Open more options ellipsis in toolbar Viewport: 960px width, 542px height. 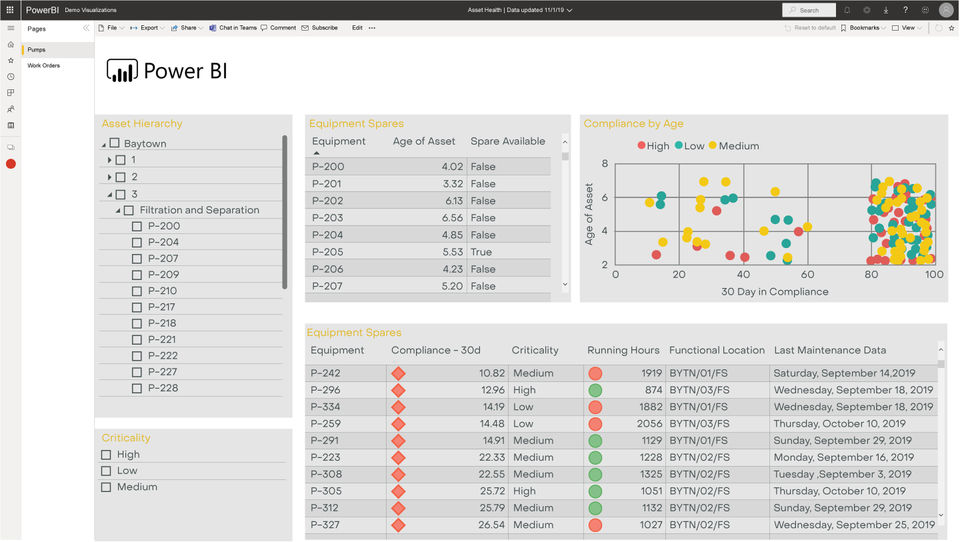point(372,28)
